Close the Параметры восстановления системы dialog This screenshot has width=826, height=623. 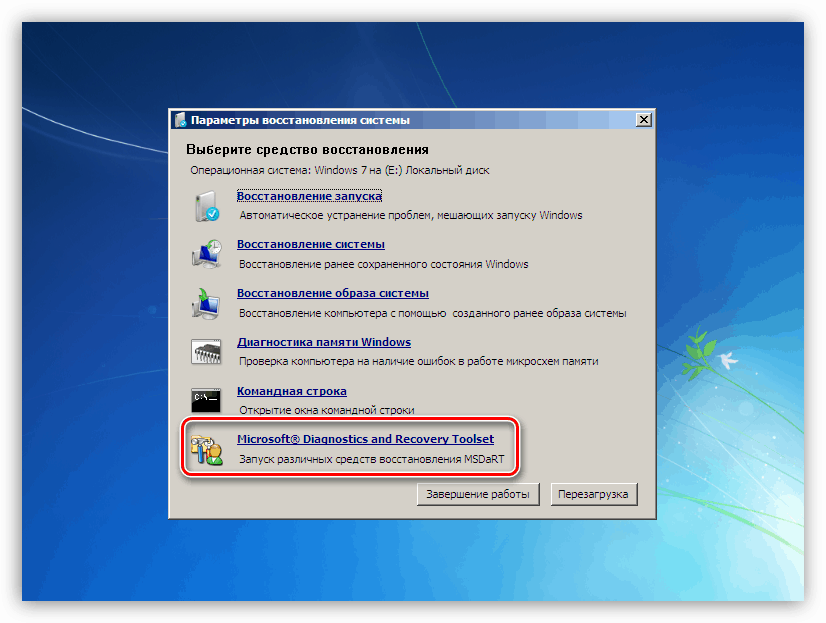[x=644, y=120]
